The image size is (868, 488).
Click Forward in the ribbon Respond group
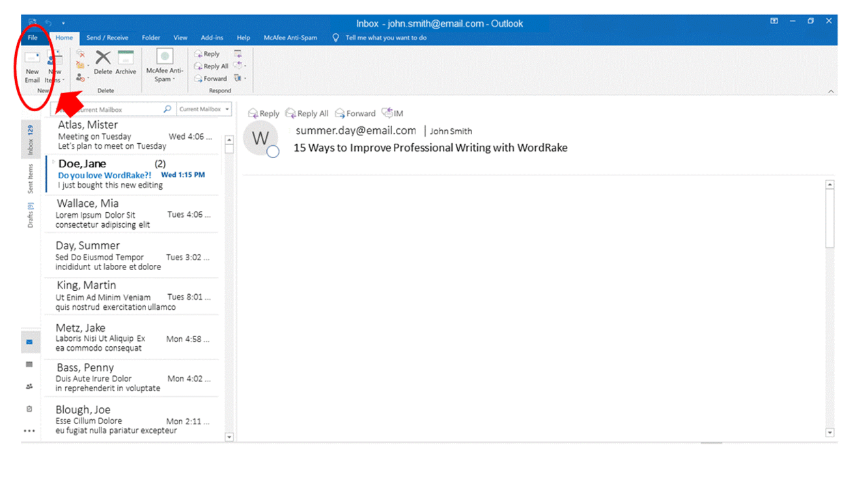point(210,79)
